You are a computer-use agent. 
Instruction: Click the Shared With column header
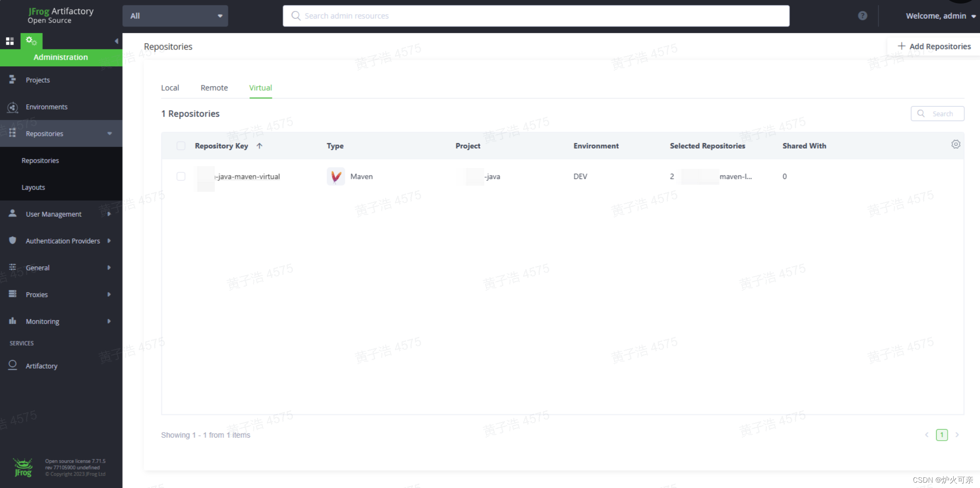point(804,146)
